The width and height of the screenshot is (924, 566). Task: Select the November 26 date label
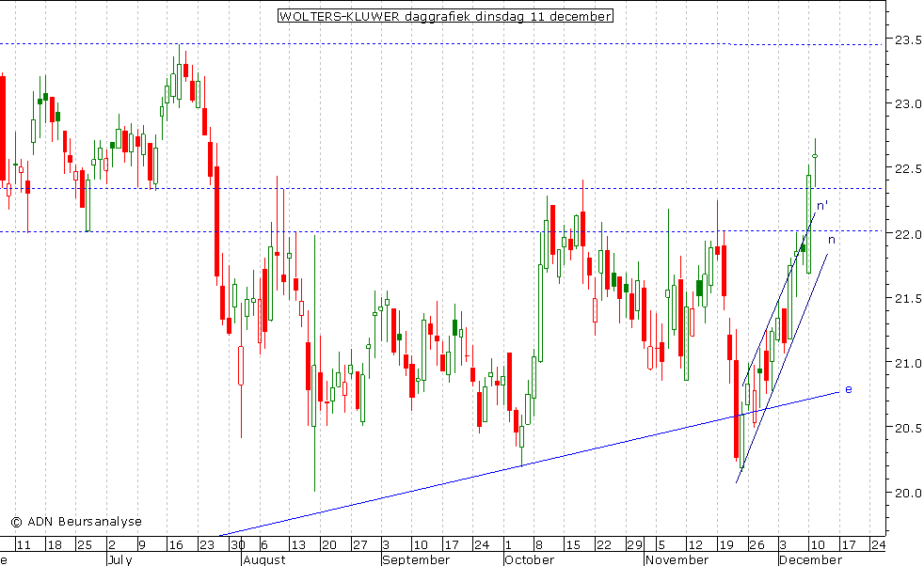757,544
